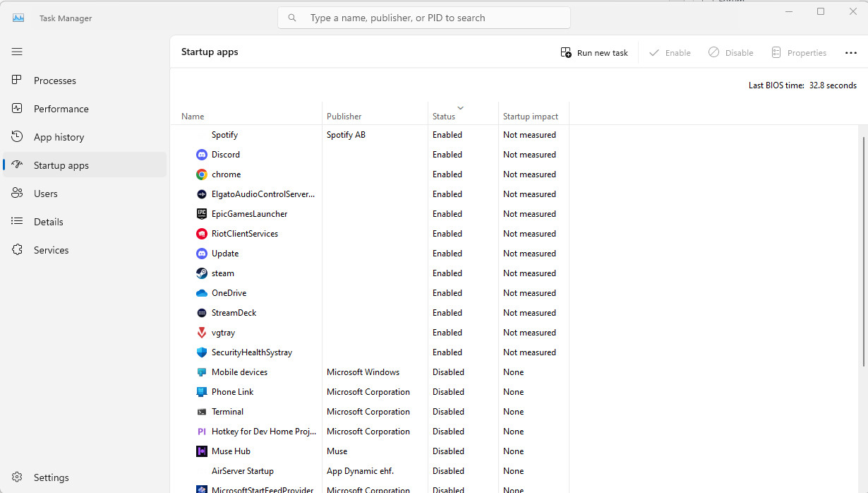Open Task Manager Settings
868x493 pixels.
[x=85, y=477]
